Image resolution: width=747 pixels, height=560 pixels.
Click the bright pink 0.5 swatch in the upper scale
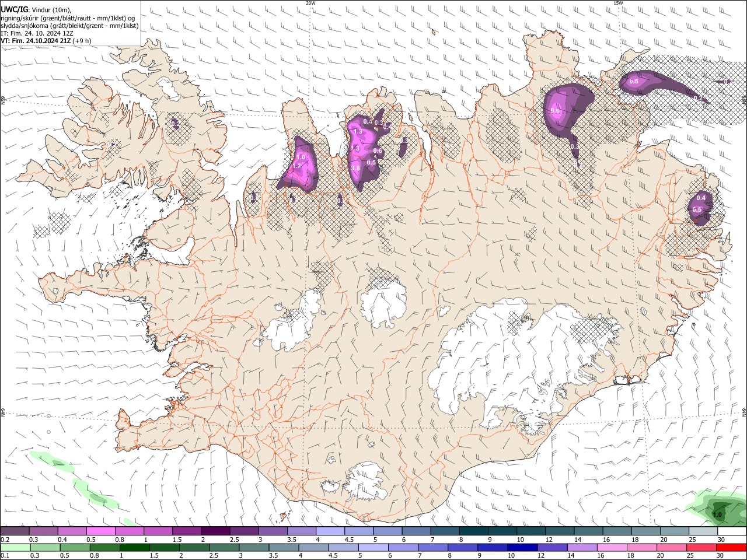pyautogui.click(x=100, y=531)
